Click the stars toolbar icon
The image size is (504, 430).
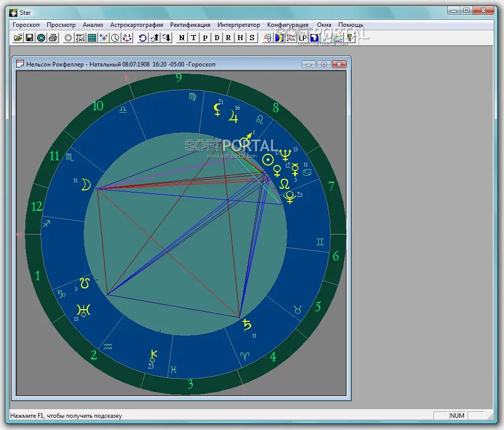tap(104, 38)
